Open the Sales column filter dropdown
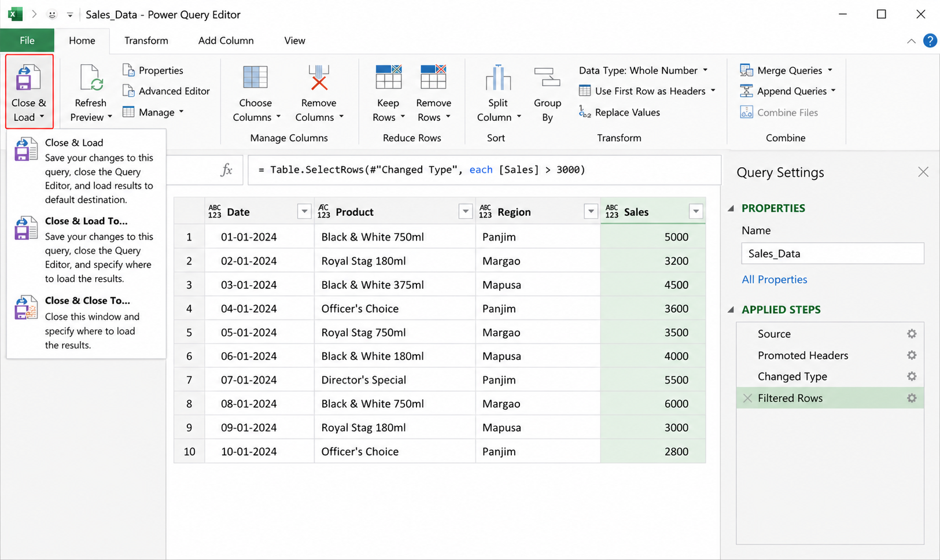 click(x=696, y=212)
